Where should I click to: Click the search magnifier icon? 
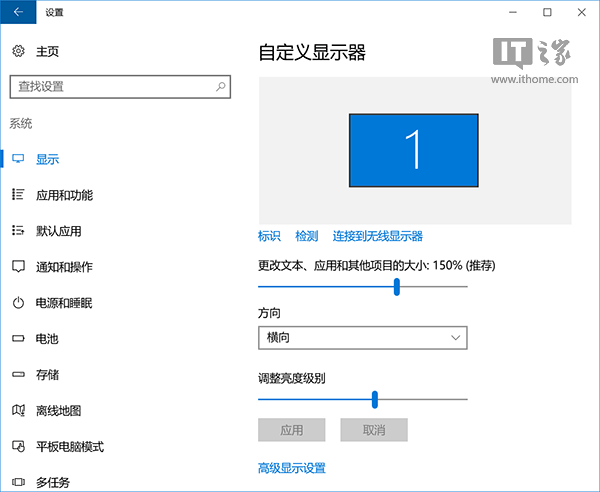tap(221, 86)
